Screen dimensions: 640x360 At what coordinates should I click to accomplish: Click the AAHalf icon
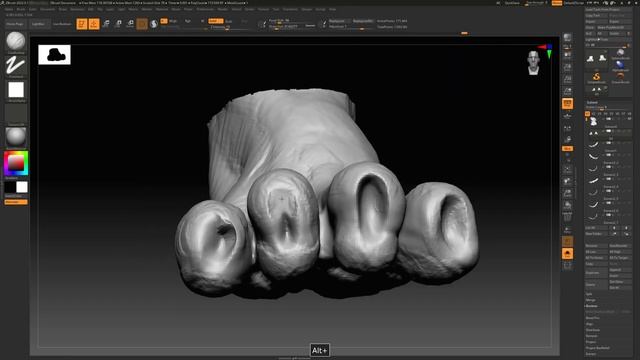pos(567,91)
